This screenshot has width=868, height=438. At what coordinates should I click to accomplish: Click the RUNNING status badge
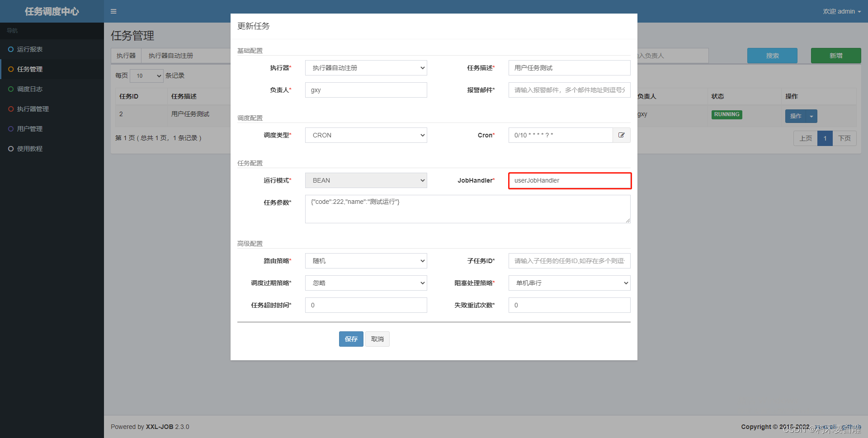[x=727, y=114]
